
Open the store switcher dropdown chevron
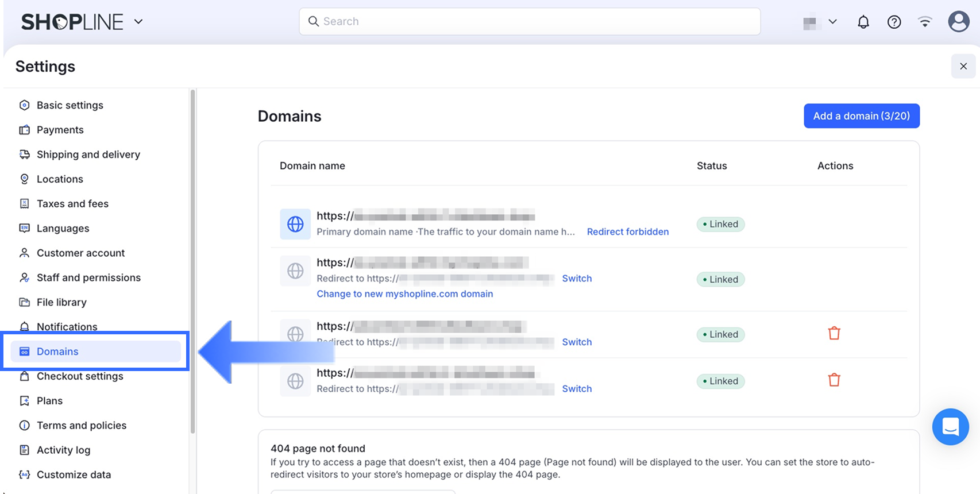point(832,22)
